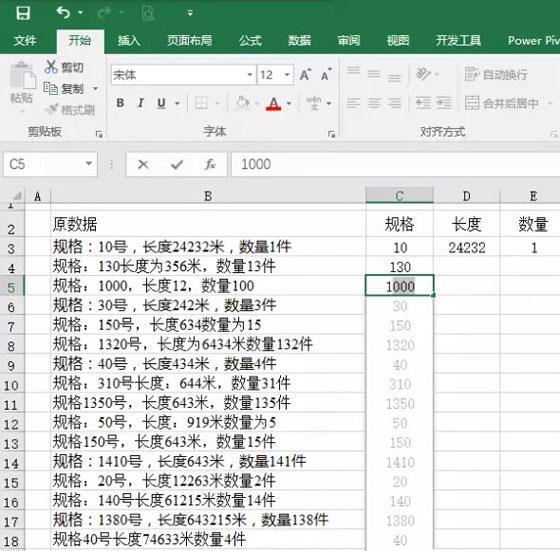
Task: Click Increase Font Size icon
Action: point(305,75)
